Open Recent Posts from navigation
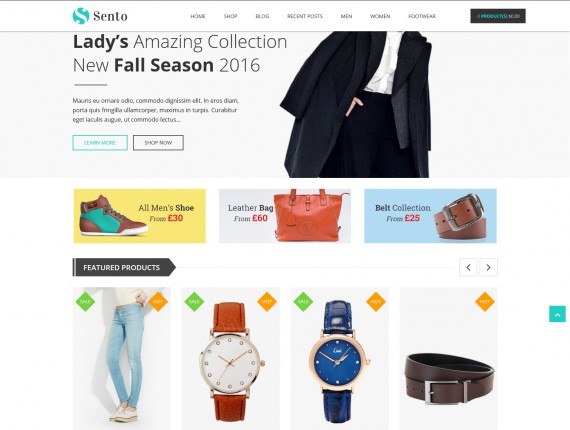Image resolution: width=570 pixels, height=430 pixels. [305, 16]
